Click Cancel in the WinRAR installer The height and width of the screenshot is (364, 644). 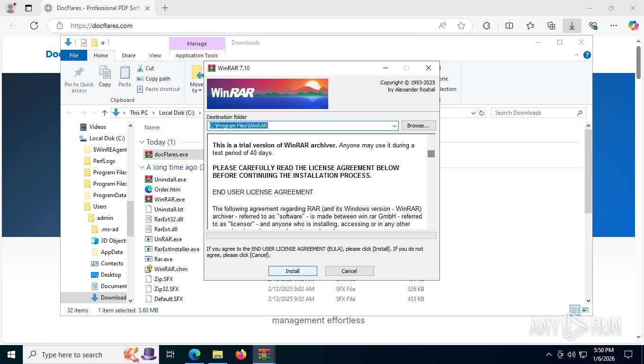pos(349,271)
